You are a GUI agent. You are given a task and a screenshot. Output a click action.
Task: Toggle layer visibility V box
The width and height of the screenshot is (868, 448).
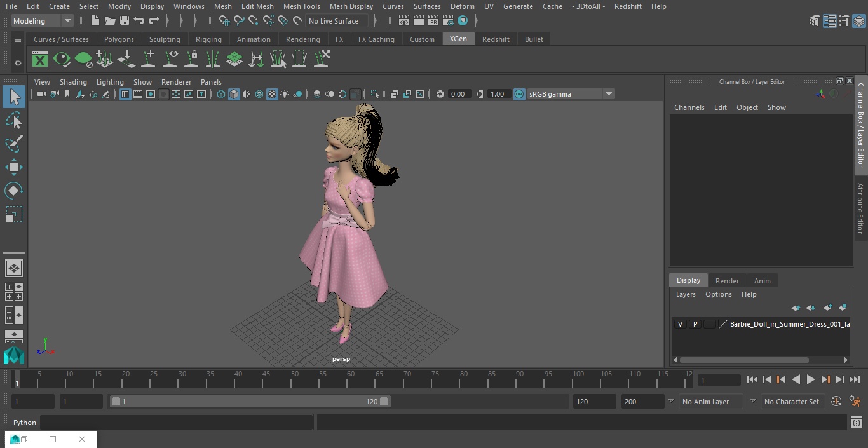click(680, 324)
